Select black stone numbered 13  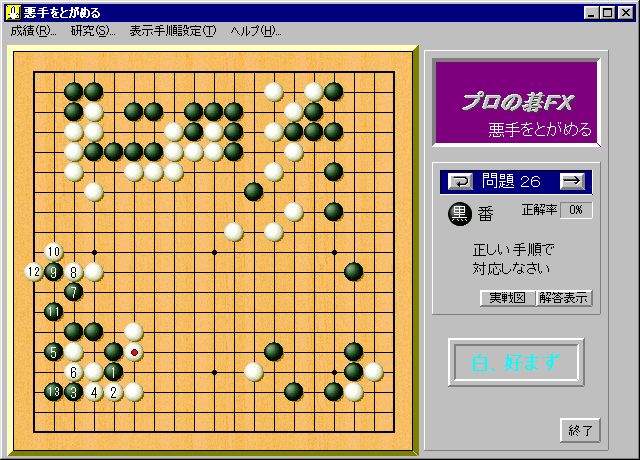(x=53, y=391)
